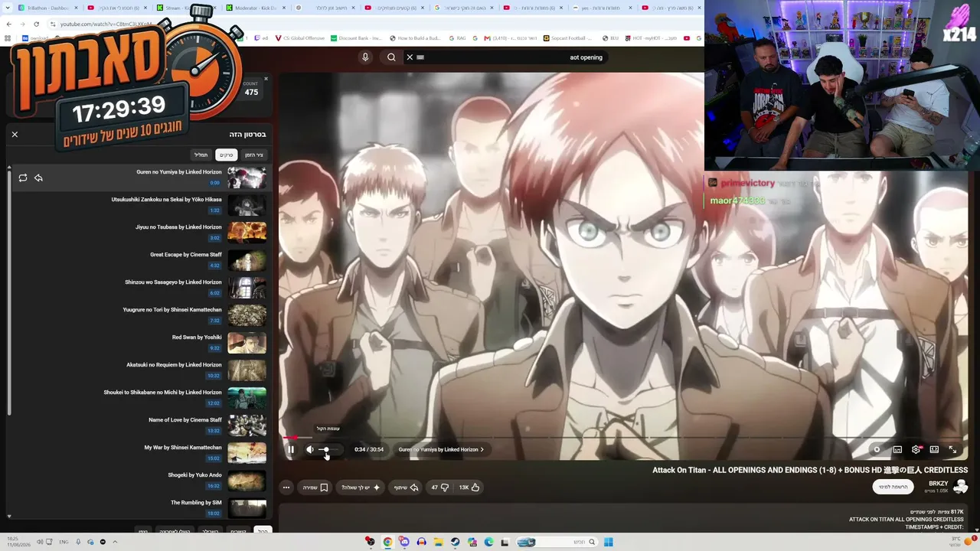Adjust the player volume slider
The width and height of the screenshot is (980, 551).
330,449
